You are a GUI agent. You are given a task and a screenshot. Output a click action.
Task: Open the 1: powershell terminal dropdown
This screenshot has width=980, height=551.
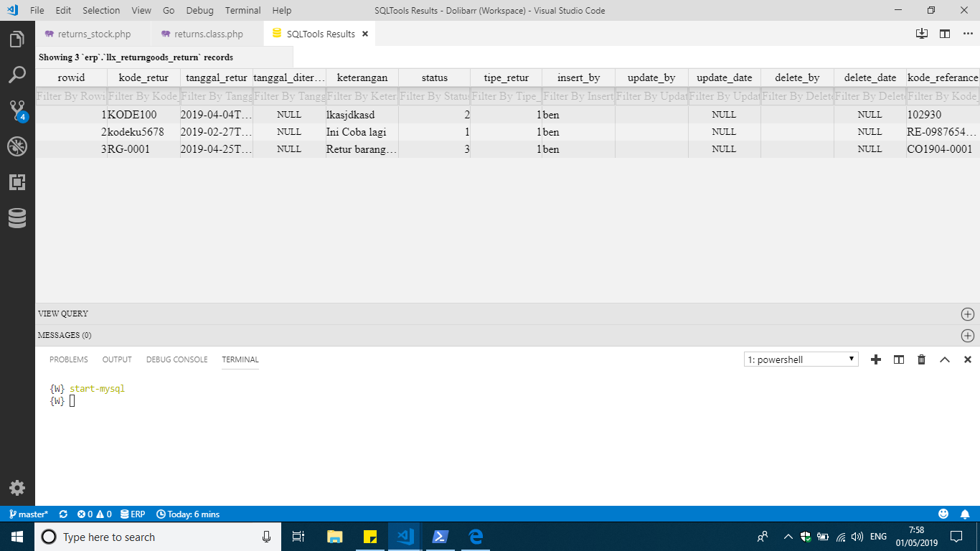(801, 359)
